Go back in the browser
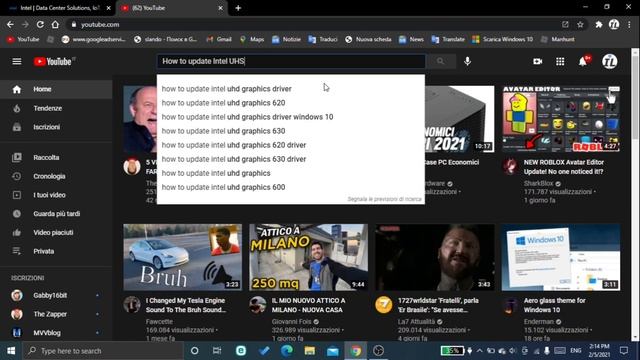The image size is (640, 360). [x=10, y=24]
